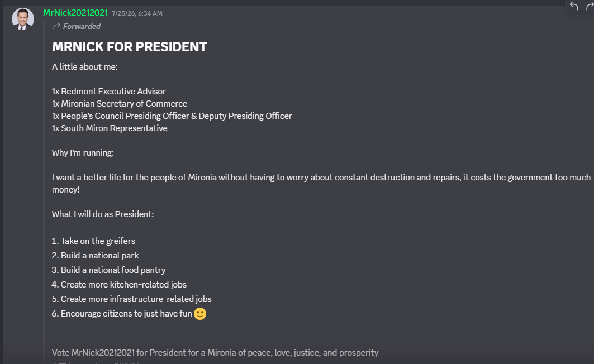Click the forward arrow icon at top right
Screen dimensions: 594x364
tap(590, 7)
